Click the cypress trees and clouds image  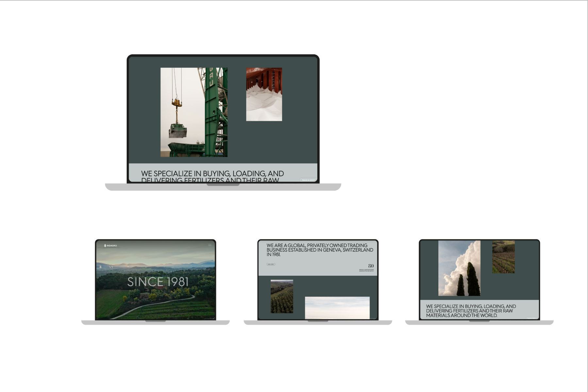coord(459,268)
